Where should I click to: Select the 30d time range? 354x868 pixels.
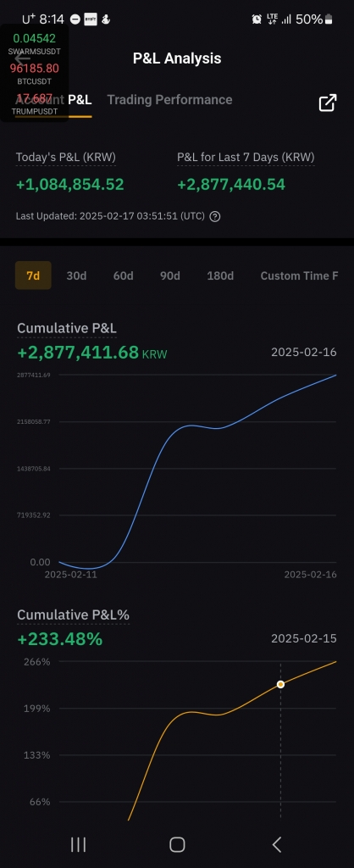76,275
